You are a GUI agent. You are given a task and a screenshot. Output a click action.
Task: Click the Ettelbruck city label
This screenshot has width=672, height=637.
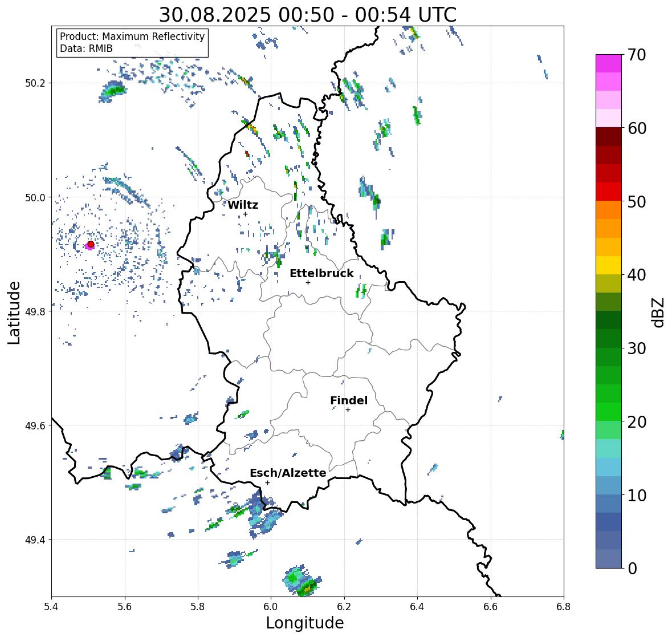click(x=321, y=273)
